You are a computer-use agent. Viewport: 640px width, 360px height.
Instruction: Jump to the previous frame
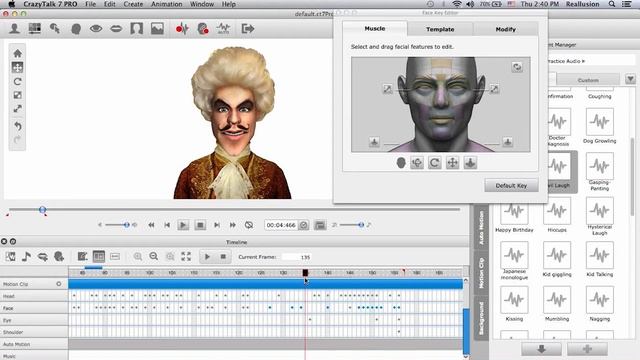167,225
